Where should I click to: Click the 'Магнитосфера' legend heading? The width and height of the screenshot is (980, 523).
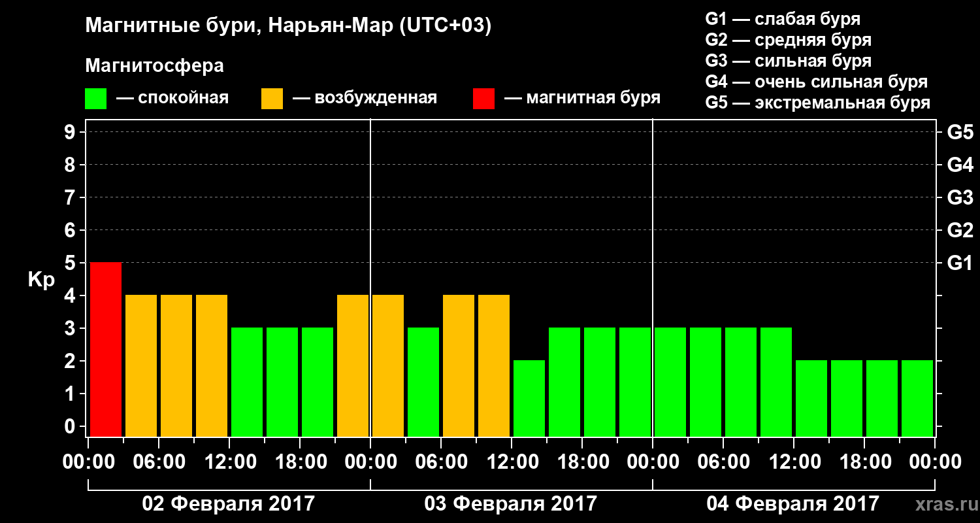[154, 66]
